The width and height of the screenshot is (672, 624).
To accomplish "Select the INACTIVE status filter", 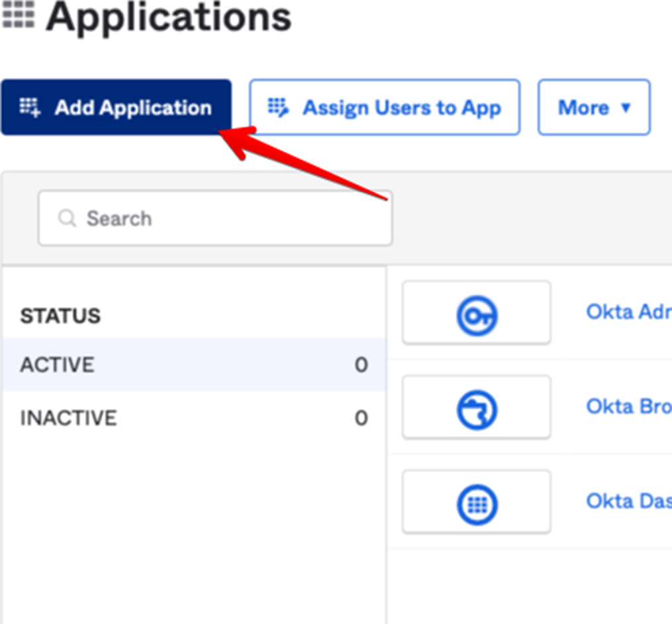I will click(x=68, y=418).
